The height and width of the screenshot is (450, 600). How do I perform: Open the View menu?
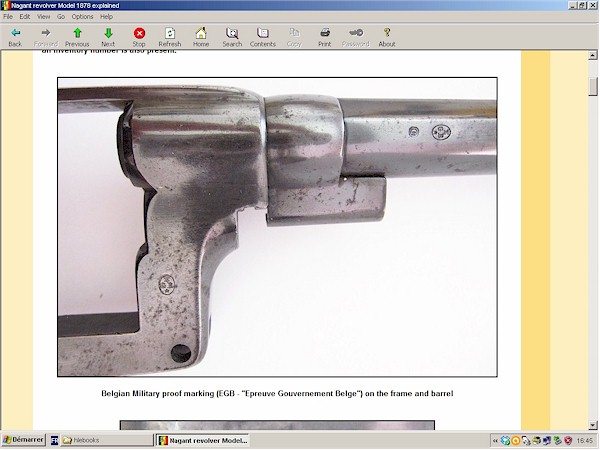pyautogui.click(x=43, y=16)
